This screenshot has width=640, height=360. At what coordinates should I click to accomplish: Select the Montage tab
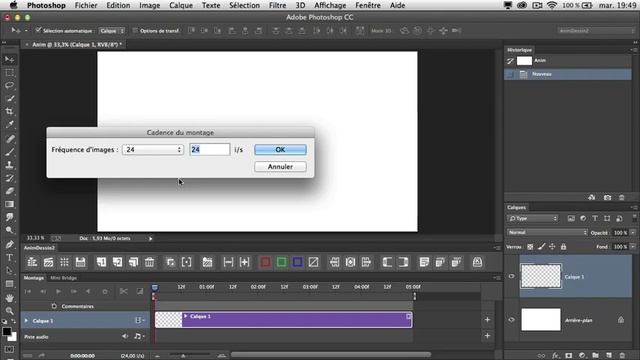tap(33, 278)
